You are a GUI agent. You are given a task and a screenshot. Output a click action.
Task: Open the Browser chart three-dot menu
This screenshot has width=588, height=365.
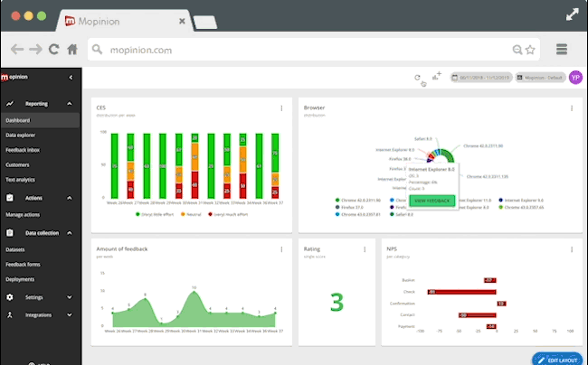coord(571,109)
